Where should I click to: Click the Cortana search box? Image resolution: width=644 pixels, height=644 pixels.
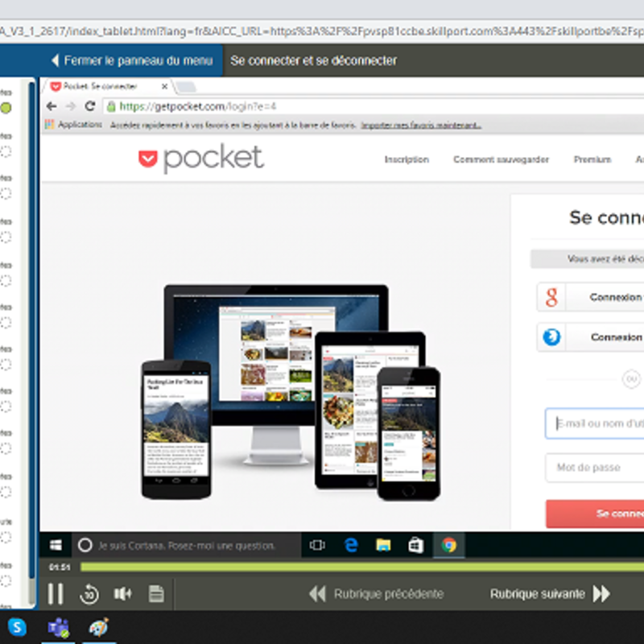pyautogui.click(x=187, y=546)
